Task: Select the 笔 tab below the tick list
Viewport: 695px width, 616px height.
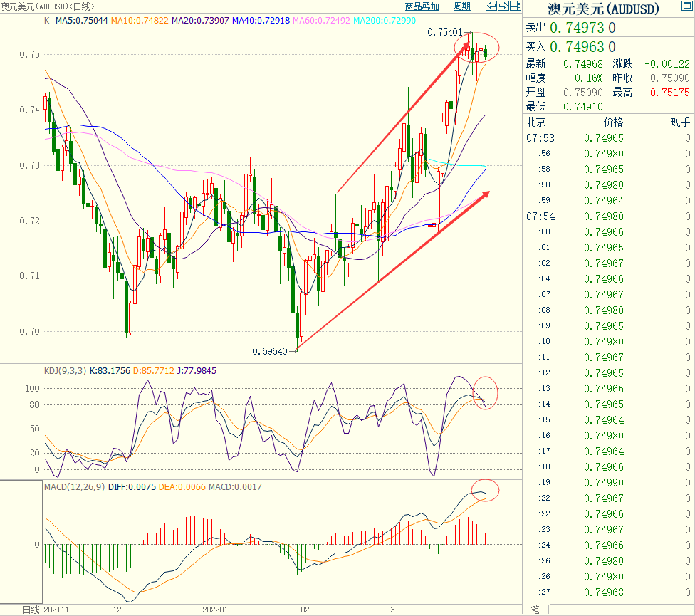Action: (534, 610)
